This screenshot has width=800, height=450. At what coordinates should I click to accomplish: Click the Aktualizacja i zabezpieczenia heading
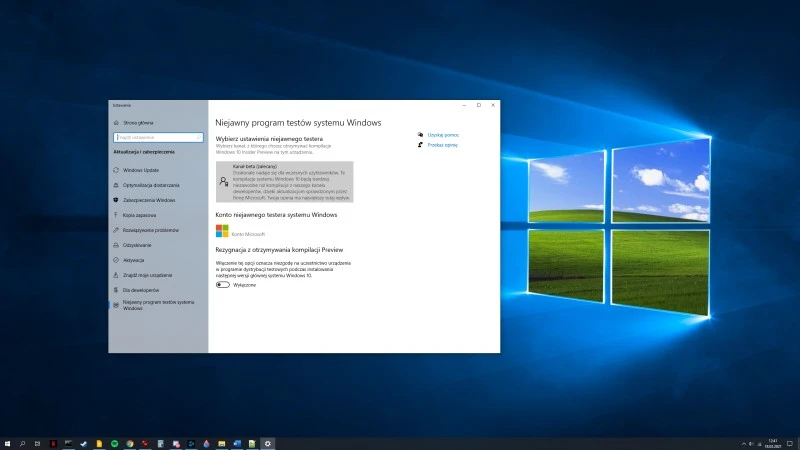pos(144,152)
